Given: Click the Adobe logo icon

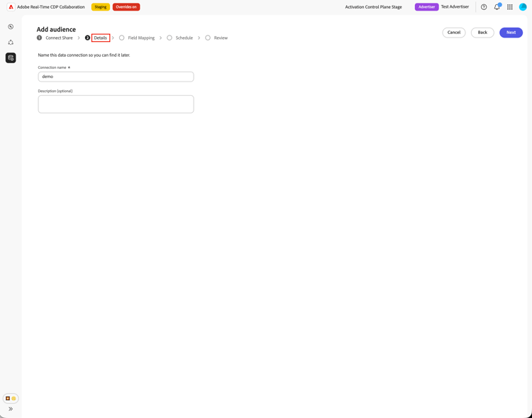Looking at the screenshot, I should tap(11, 7).
